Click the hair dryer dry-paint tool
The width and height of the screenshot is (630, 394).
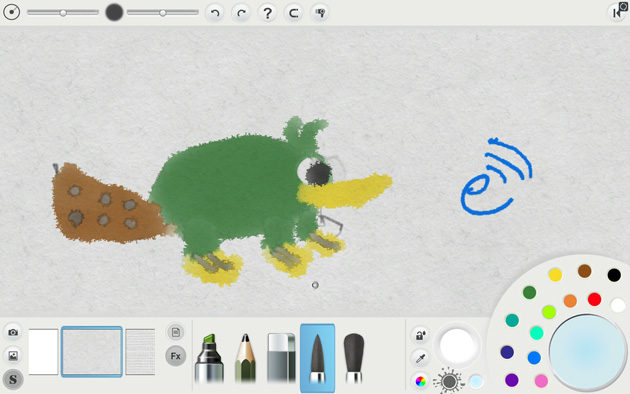coord(320,13)
